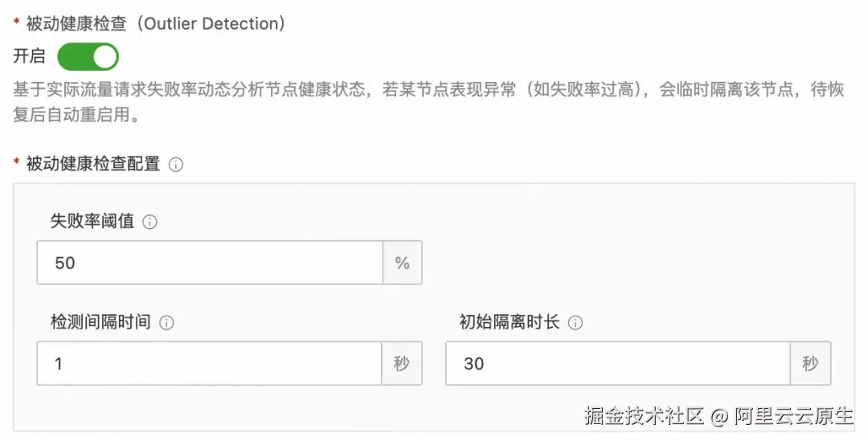Screen dimensions: 868x441
Task: Click the 失败率阈值 field label
Action: [92, 222]
